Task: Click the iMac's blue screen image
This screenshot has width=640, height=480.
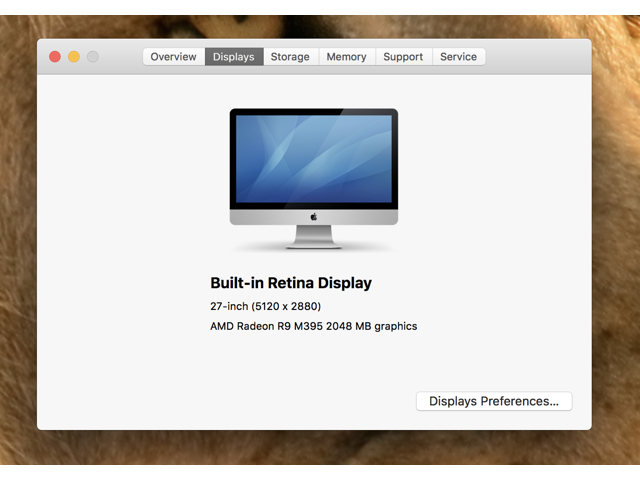Action: [x=314, y=158]
